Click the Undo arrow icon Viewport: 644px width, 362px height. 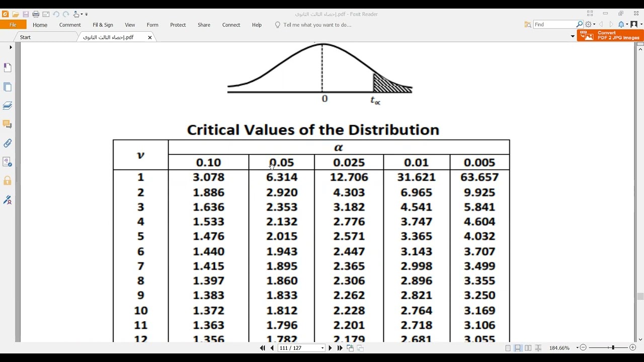coord(56,14)
